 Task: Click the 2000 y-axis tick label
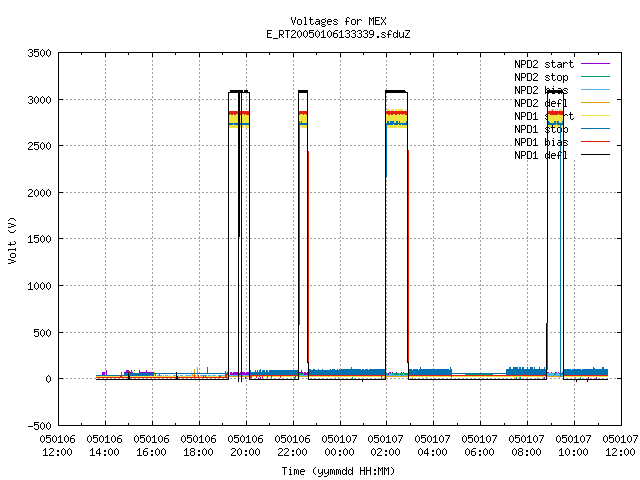[x=40, y=193]
